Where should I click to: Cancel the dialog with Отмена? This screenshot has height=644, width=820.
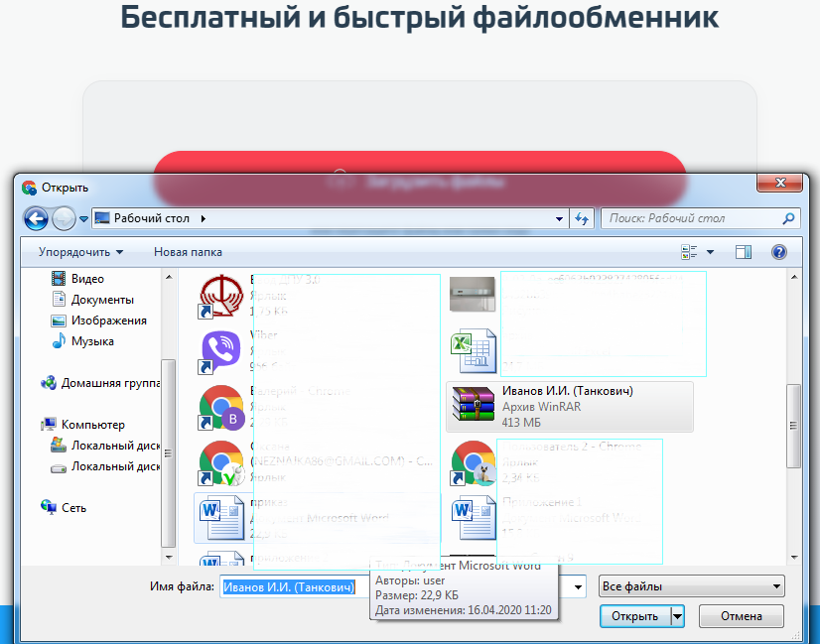[x=741, y=616]
